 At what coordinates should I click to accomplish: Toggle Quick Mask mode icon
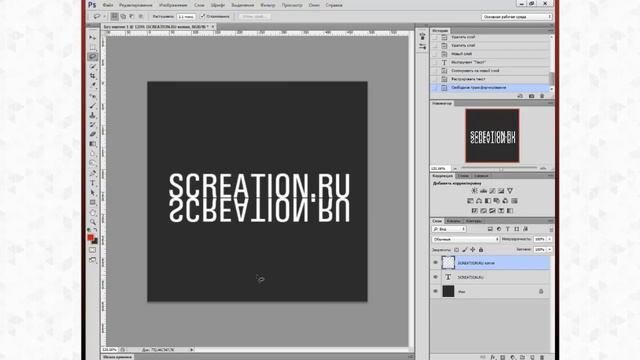(93, 250)
